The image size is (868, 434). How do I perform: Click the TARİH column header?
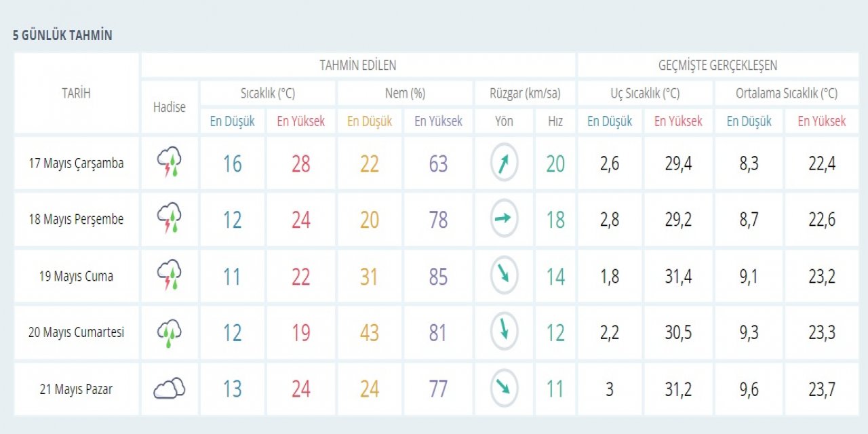click(x=76, y=94)
